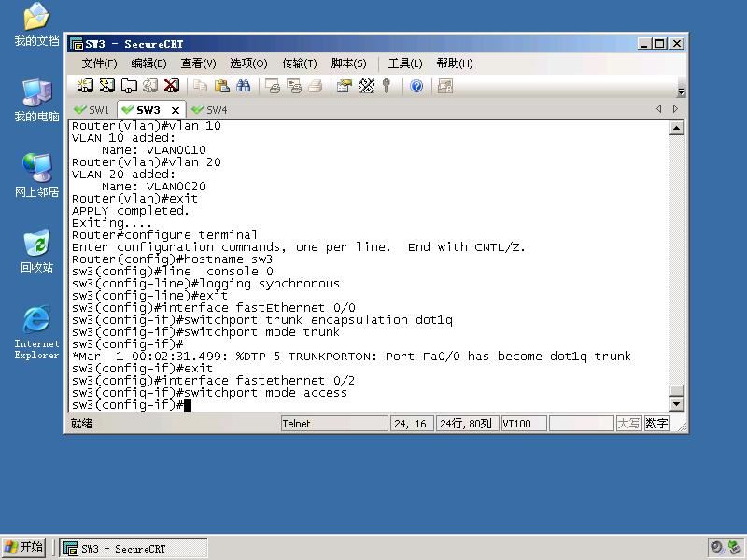Click the 就绪 status text
This screenshot has height=560, width=747.
(x=82, y=424)
